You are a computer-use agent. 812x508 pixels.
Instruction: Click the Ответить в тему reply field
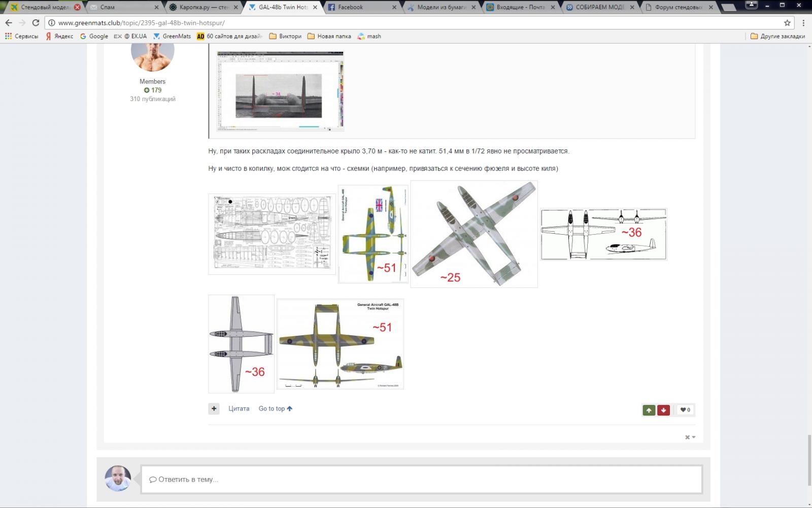coord(422,479)
